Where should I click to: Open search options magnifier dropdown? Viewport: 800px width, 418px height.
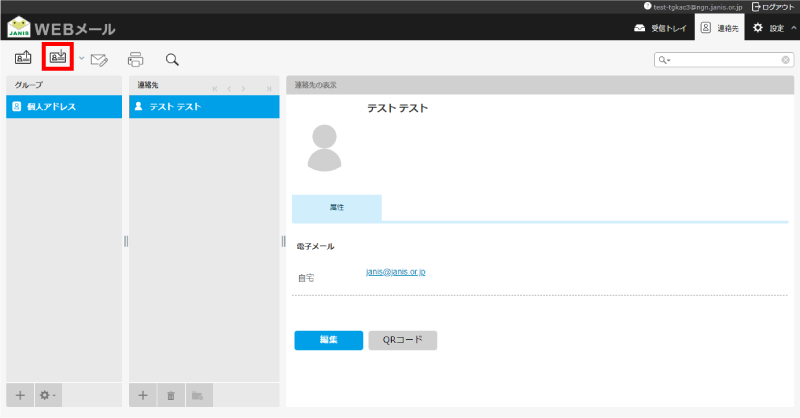(x=664, y=60)
